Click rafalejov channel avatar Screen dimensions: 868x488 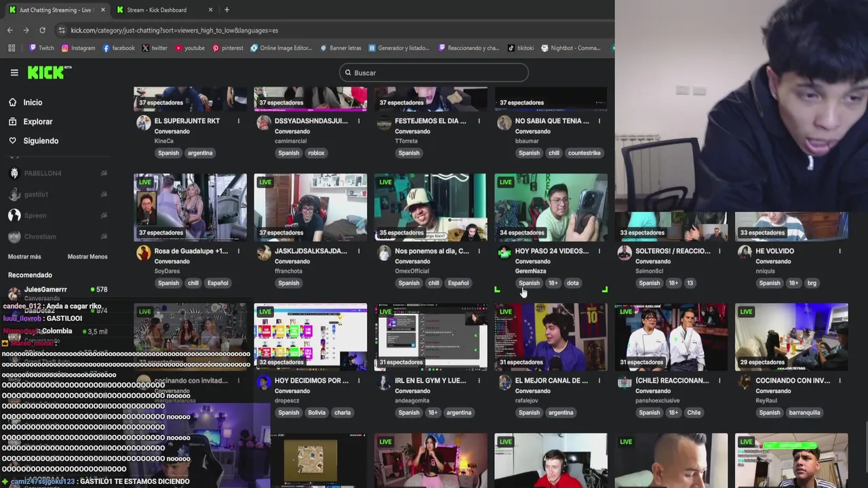tap(504, 382)
